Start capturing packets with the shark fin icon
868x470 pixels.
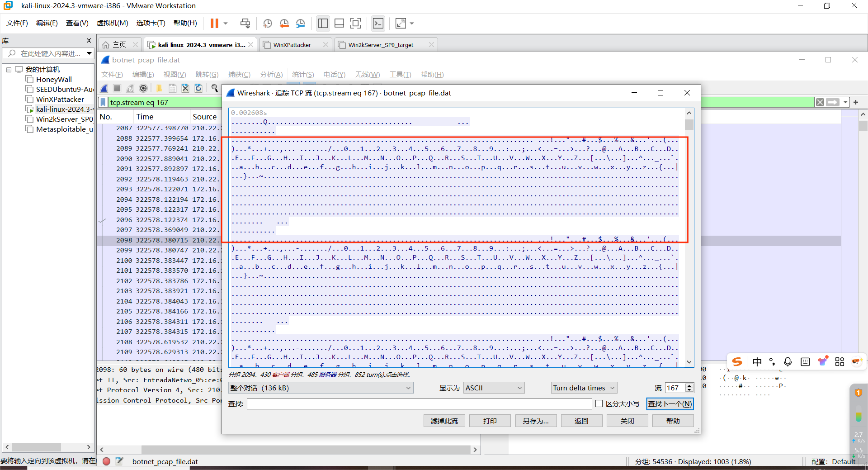point(104,88)
